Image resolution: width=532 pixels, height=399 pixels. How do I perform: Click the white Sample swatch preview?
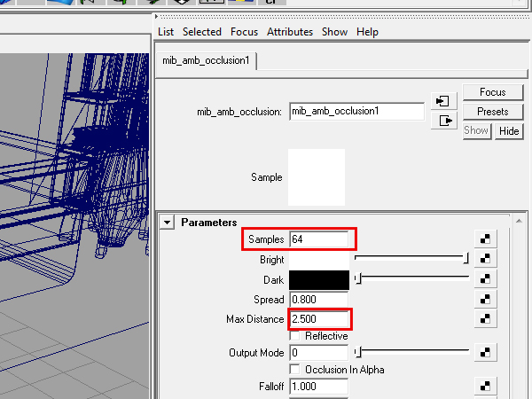click(x=317, y=177)
